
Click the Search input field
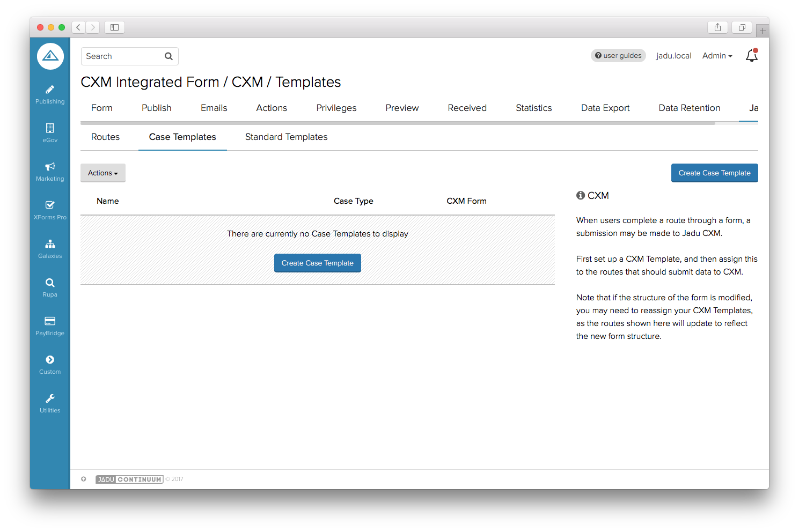[123, 56]
